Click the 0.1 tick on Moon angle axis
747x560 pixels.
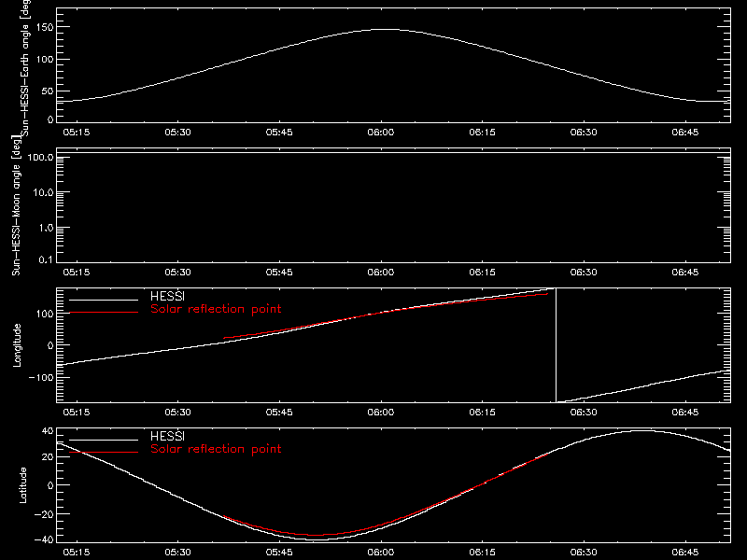(x=46, y=260)
